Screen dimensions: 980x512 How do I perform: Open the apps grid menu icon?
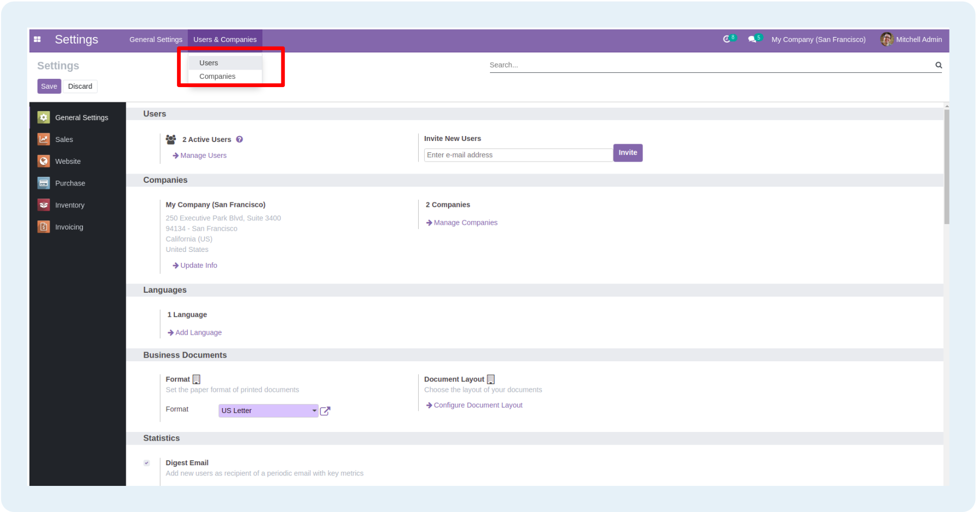[37, 39]
